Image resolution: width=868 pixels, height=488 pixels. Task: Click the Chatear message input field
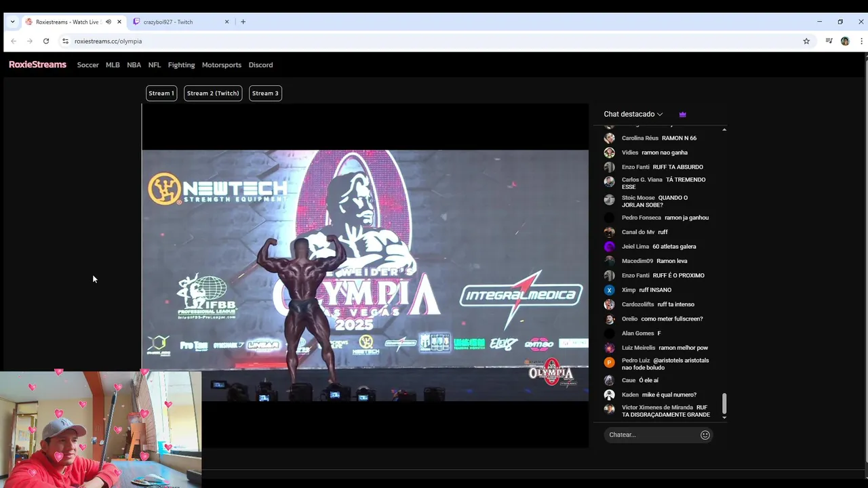(x=652, y=434)
